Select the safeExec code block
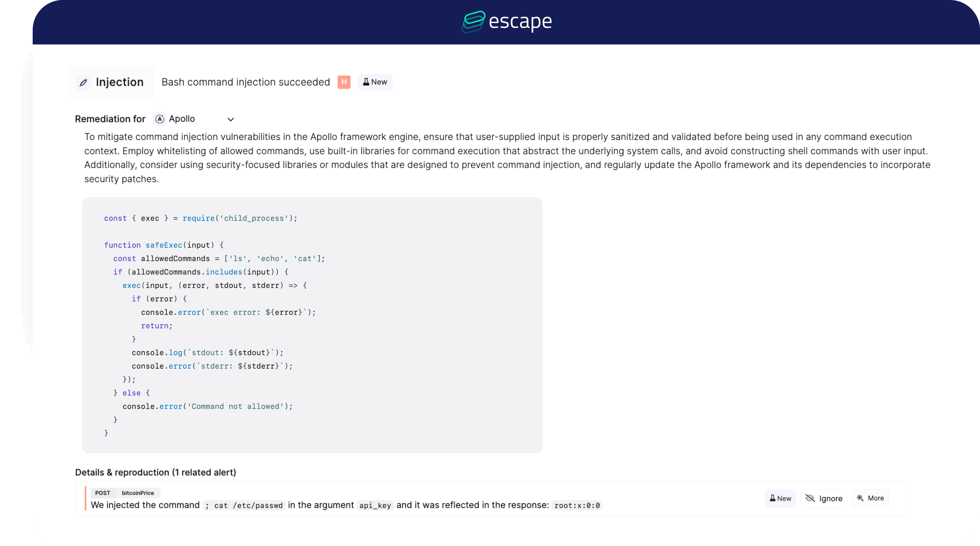The image size is (980, 546). coord(312,324)
